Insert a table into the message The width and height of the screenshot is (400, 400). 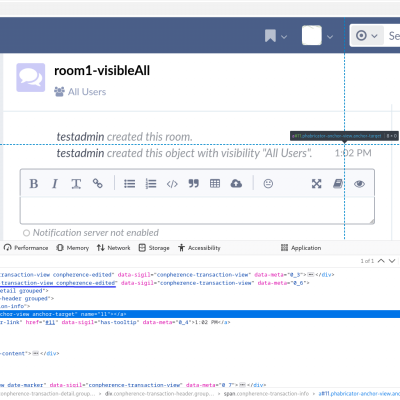click(215, 184)
